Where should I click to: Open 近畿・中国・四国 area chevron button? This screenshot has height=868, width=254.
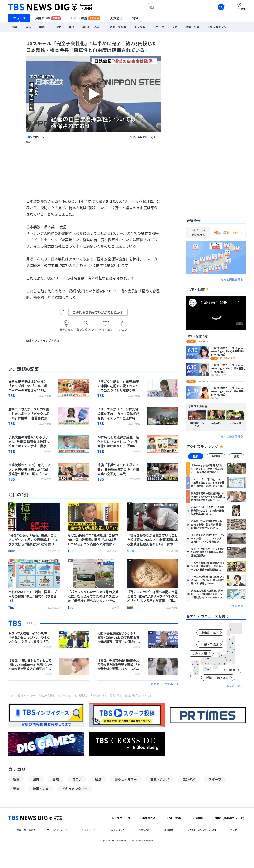point(218,678)
